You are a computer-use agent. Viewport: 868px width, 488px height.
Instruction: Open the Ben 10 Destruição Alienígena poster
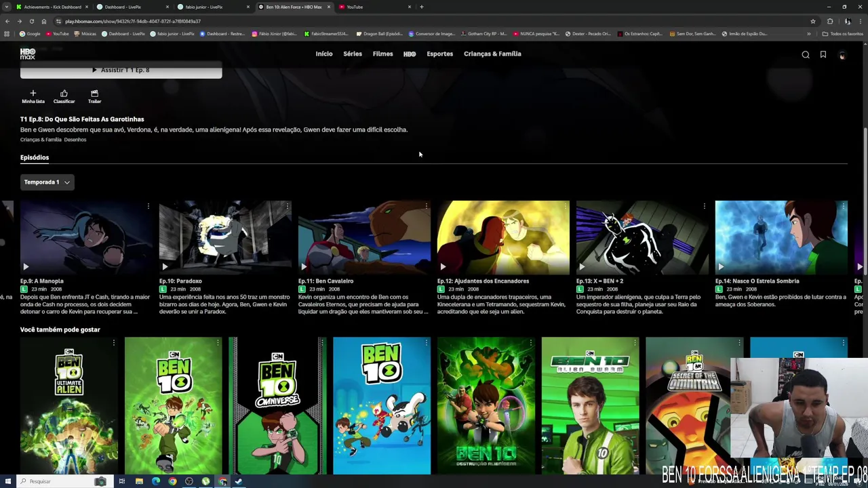tap(486, 405)
